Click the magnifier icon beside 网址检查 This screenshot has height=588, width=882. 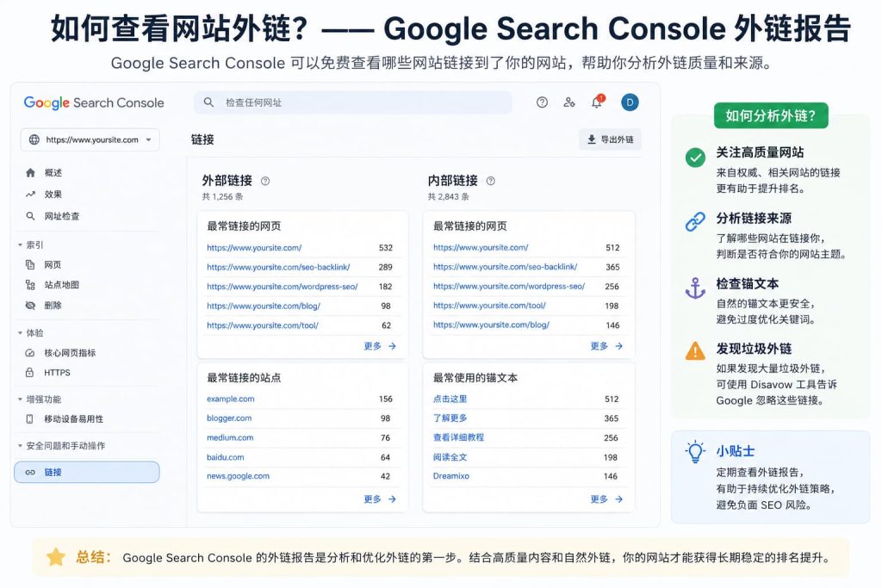[30, 216]
